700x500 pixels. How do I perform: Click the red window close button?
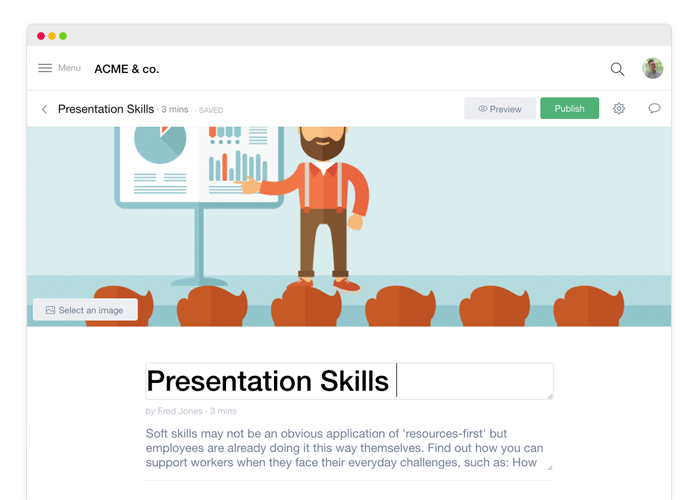pyautogui.click(x=41, y=36)
